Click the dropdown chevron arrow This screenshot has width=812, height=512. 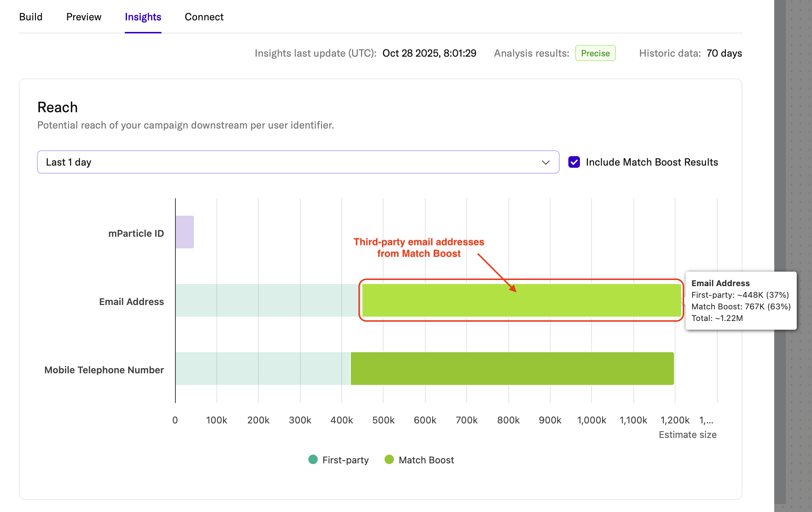tap(545, 162)
